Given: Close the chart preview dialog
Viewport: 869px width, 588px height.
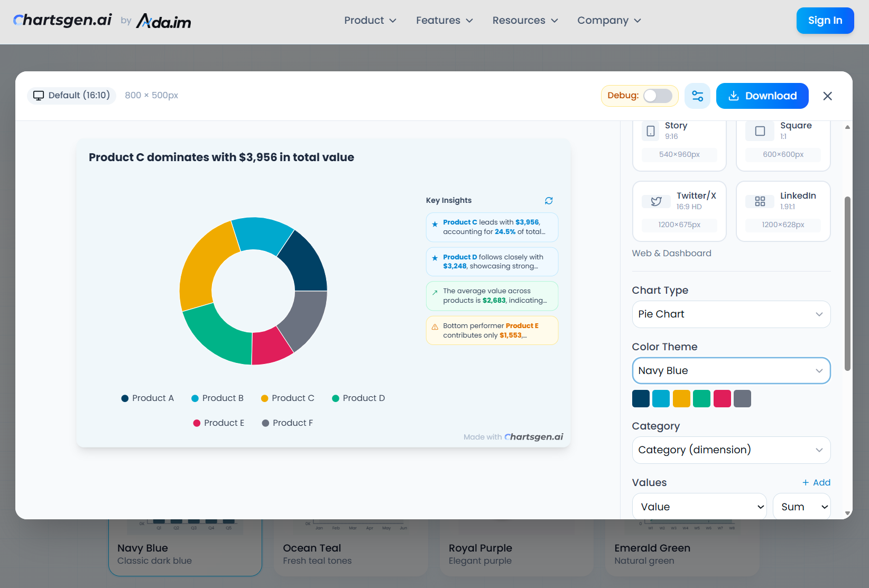Looking at the screenshot, I should point(827,96).
